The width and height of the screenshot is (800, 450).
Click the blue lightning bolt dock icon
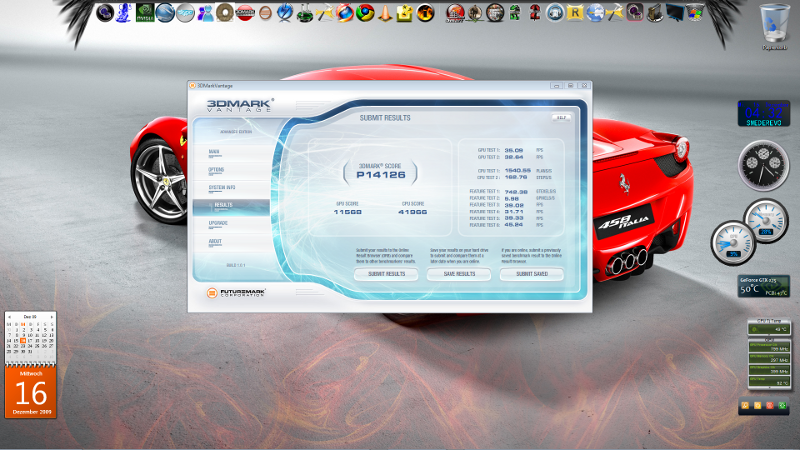tap(285, 13)
